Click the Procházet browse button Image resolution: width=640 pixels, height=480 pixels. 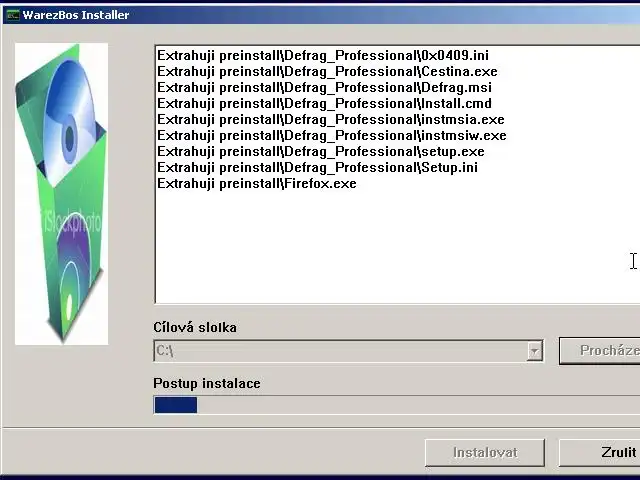[x=600, y=351]
